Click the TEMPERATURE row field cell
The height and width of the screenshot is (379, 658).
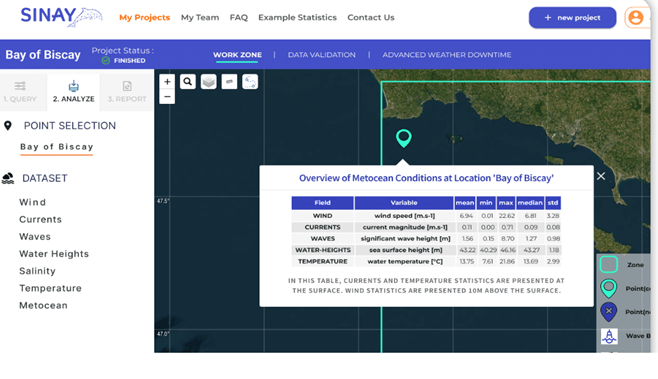[322, 261]
